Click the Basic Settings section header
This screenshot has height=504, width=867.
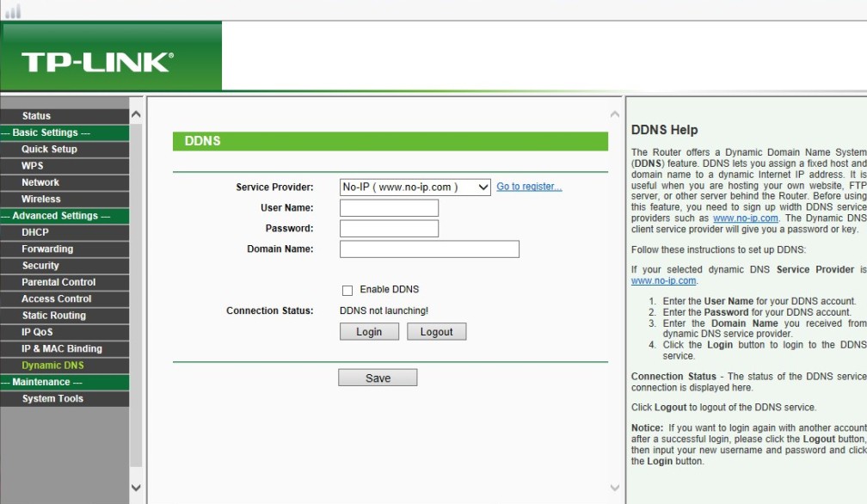[65, 132]
